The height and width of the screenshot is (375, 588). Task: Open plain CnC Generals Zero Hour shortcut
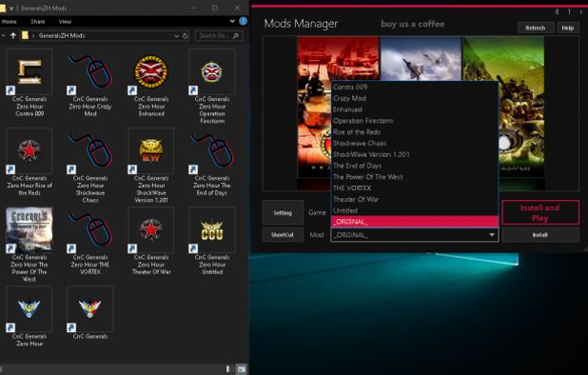[29, 317]
